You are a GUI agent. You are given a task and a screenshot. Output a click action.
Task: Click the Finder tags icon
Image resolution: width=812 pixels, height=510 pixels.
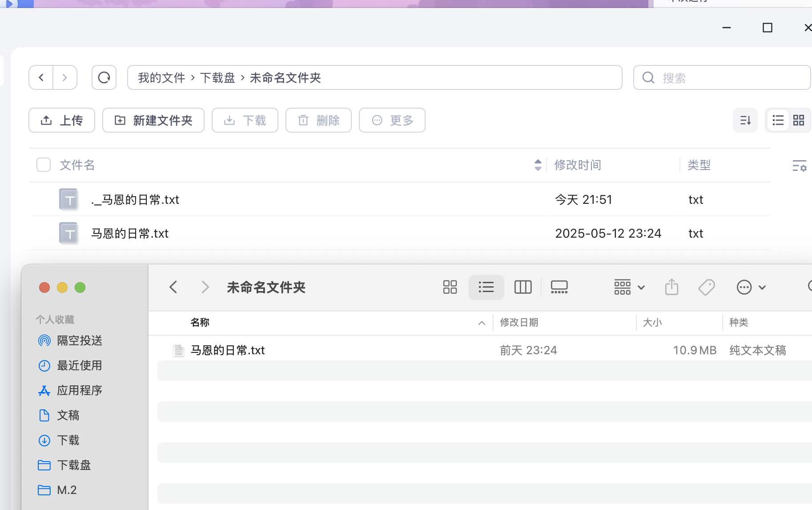707,287
